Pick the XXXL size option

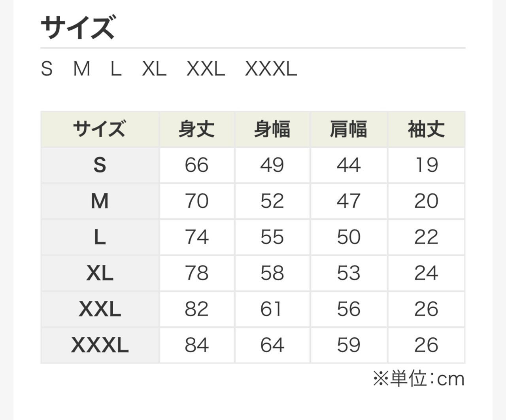pos(271,69)
